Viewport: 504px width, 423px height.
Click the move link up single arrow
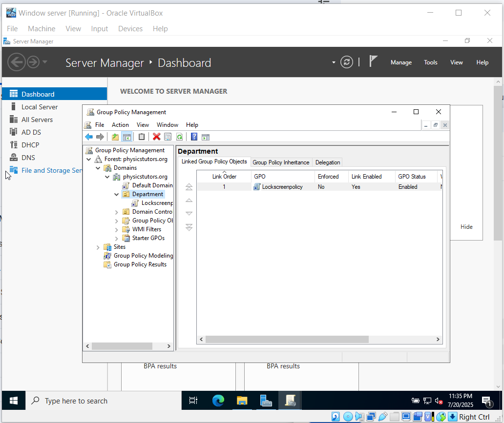tap(189, 201)
